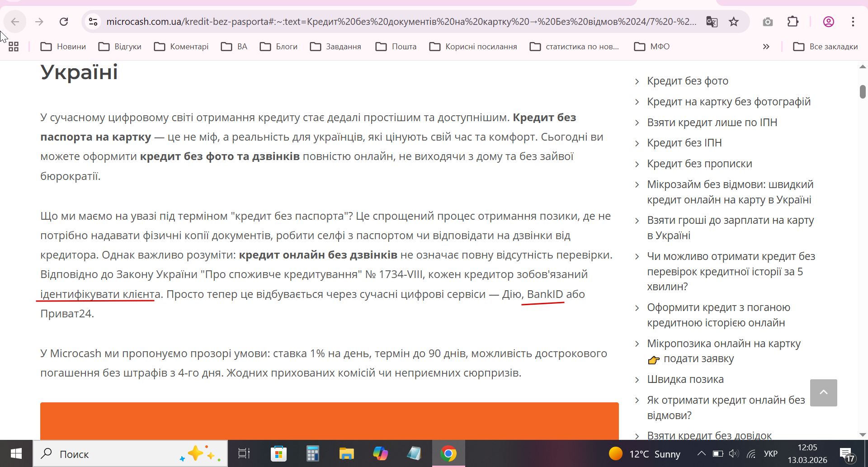Screen dimensions: 868x467
Task: Open the Завдання bookmark folder
Action: [x=336, y=47]
